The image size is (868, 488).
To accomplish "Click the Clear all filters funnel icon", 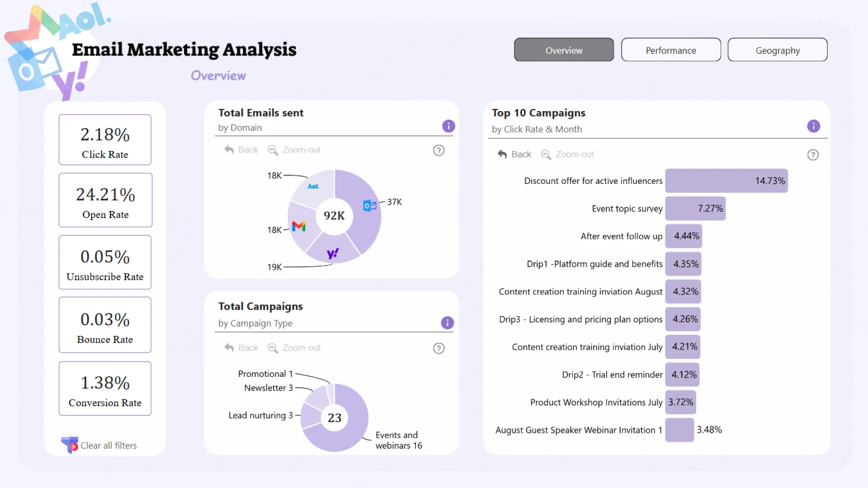I will (x=70, y=445).
